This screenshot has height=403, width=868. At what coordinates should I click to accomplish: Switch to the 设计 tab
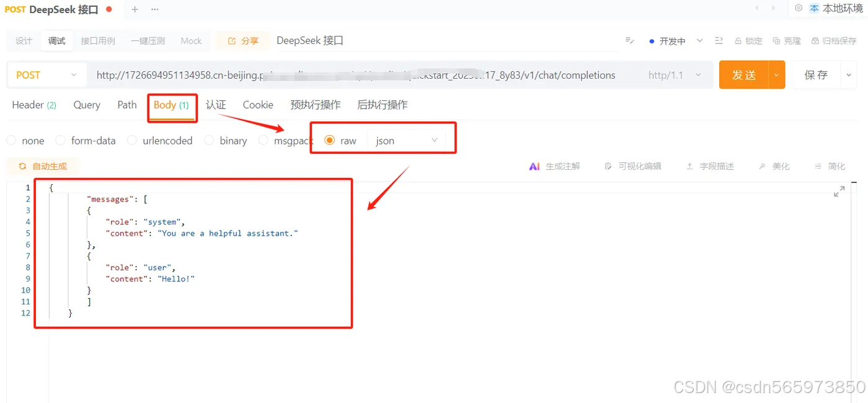tap(24, 41)
